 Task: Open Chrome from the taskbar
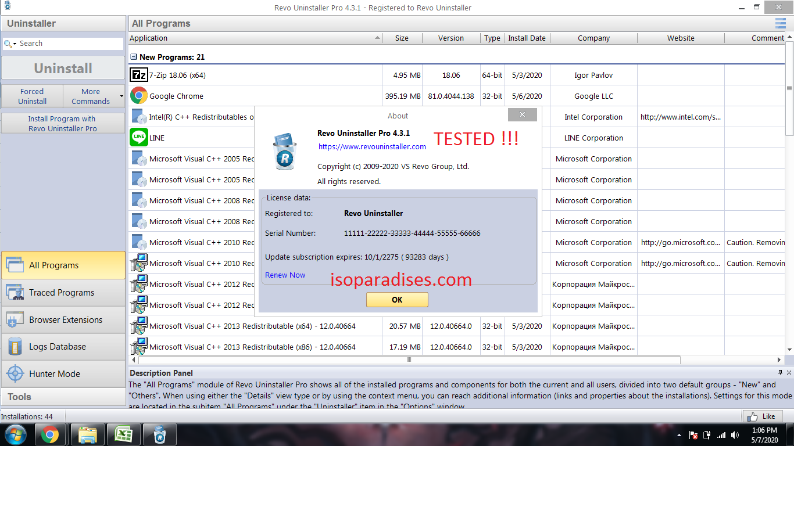tap(50, 434)
